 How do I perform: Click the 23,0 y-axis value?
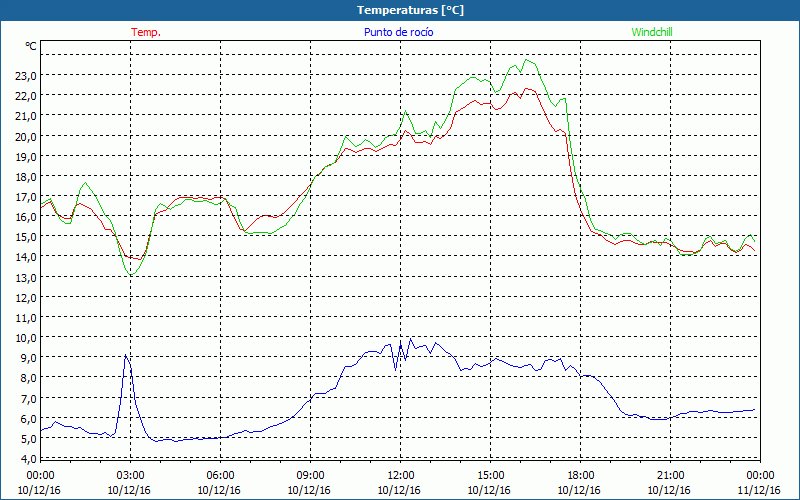tap(27, 76)
